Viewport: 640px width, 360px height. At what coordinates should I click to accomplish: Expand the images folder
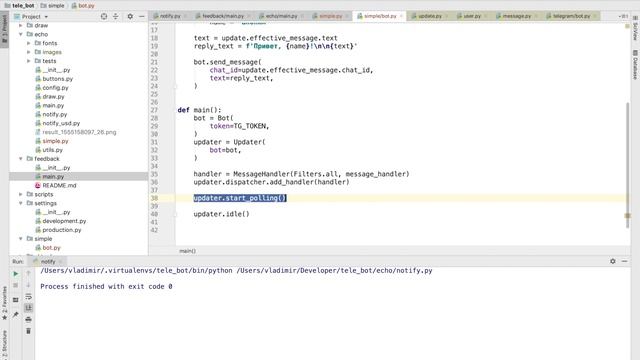tap(29, 52)
